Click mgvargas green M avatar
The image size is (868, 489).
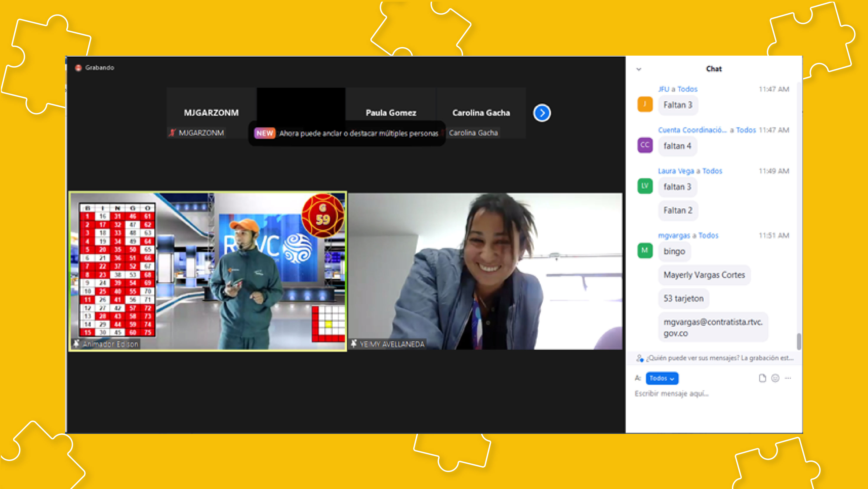coord(645,250)
